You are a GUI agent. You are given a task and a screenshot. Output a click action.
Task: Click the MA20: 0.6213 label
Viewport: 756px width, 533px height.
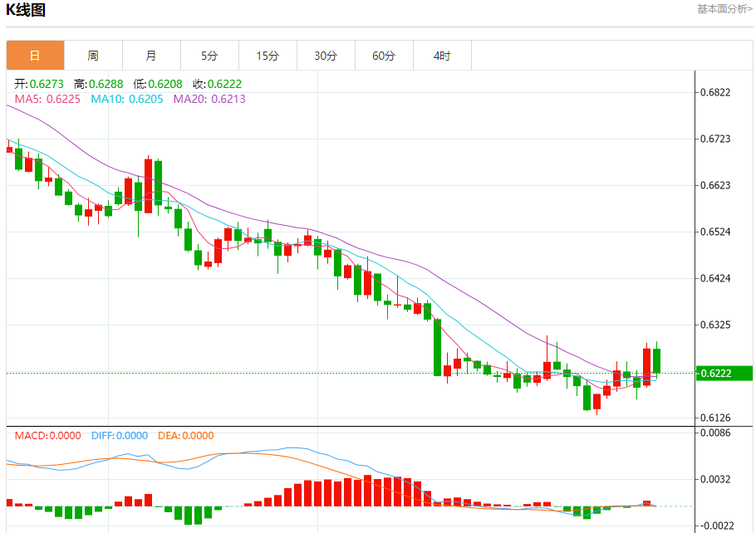209,99
